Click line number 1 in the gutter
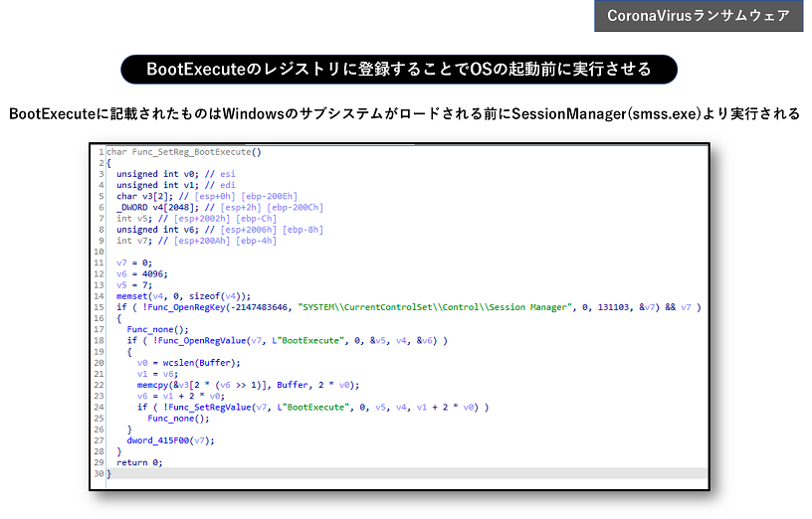Image resolution: width=812 pixels, height=519 pixels. (101, 152)
